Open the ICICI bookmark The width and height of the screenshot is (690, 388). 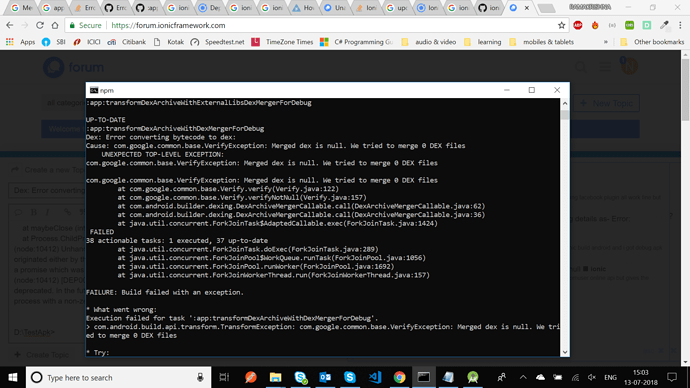(87, 42)
